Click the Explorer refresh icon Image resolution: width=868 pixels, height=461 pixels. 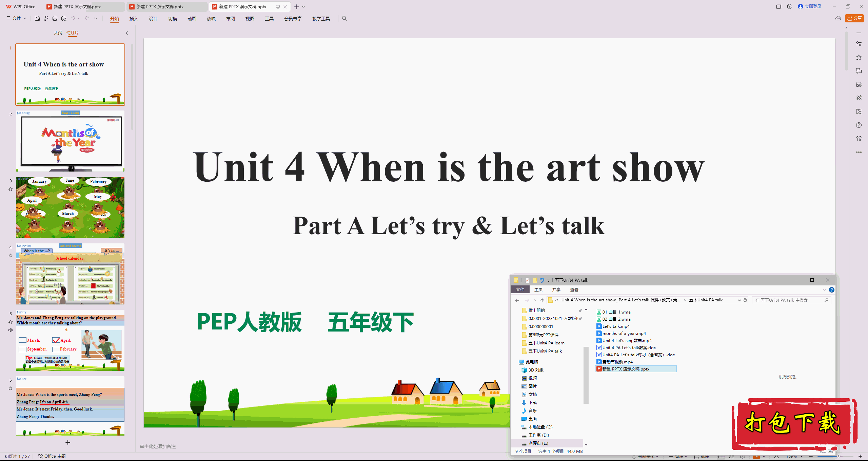coord(745,300)
